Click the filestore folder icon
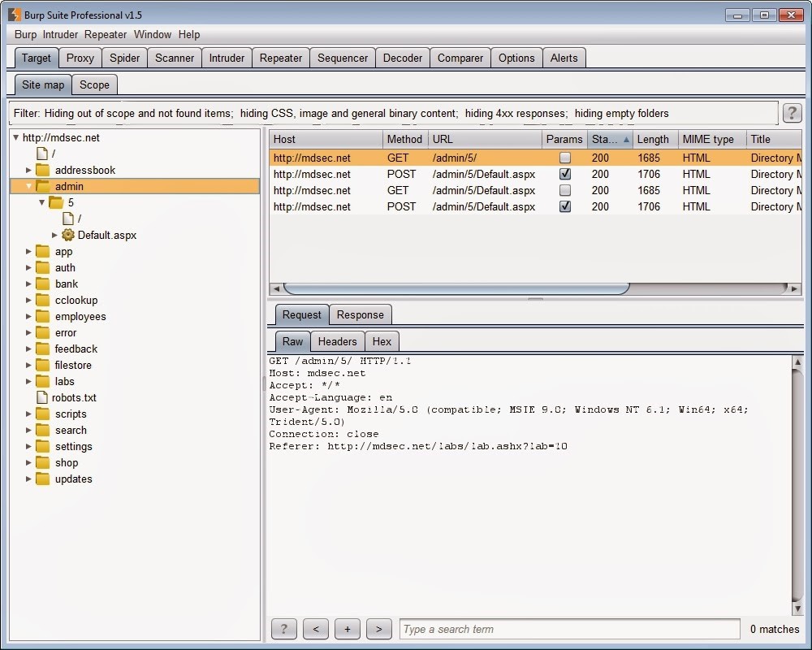This screenshot has height=650, width=812. 42,365
